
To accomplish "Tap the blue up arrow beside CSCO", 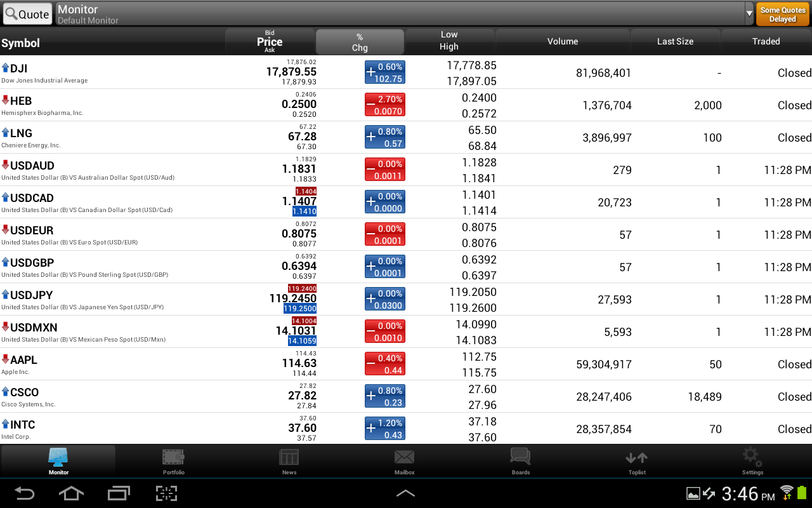I will point(5,391).
